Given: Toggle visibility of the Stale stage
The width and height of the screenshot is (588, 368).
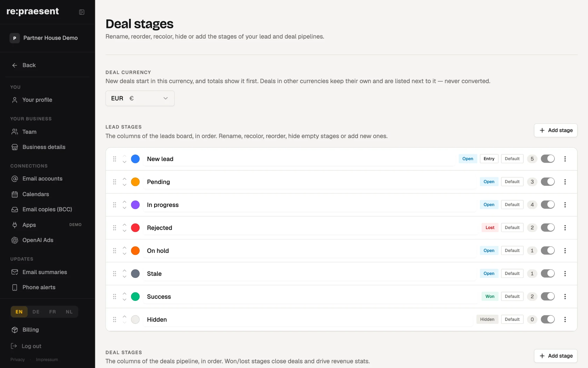Looking at the screenshot, I should click(x=548, y=274).
